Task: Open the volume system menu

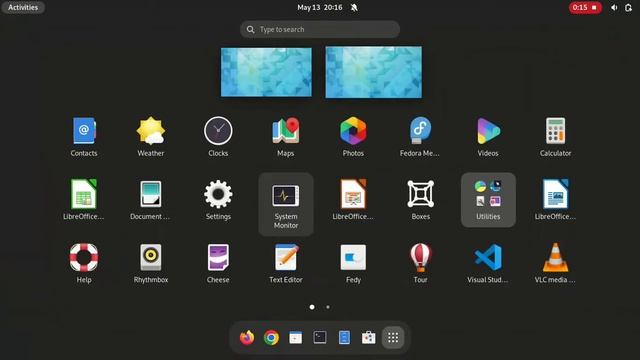Action: click(x=614, y=7)
